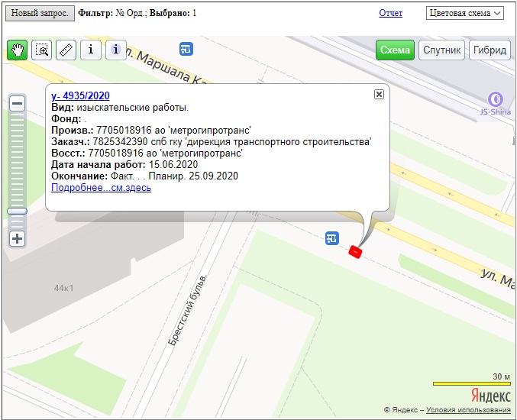
Task: Zoom out with the minus button
Action: pyautogui.click(x=17, y=104)
